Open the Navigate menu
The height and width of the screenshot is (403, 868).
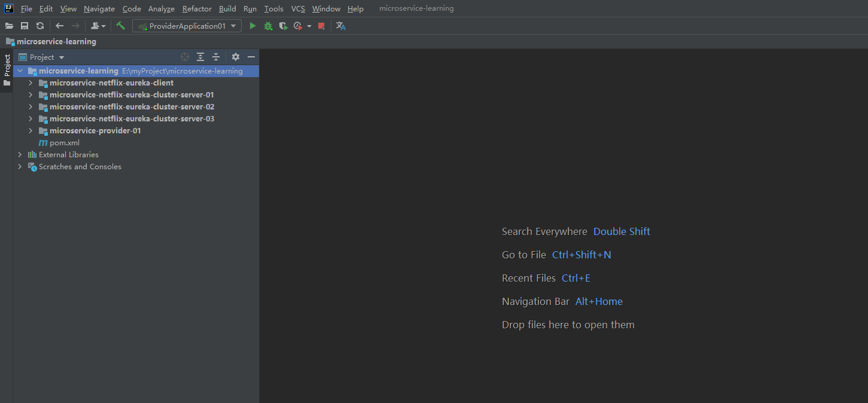99,8
